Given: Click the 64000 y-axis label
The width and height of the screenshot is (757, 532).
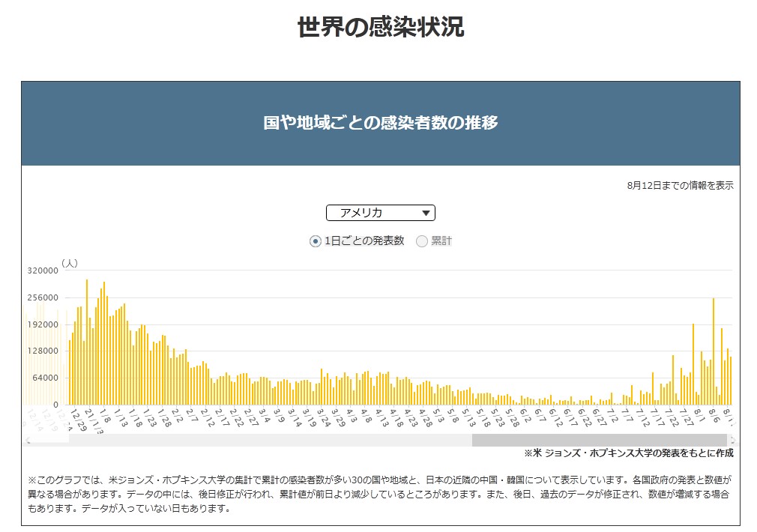Looking at the screenshot, I should (x=45, y=378).
